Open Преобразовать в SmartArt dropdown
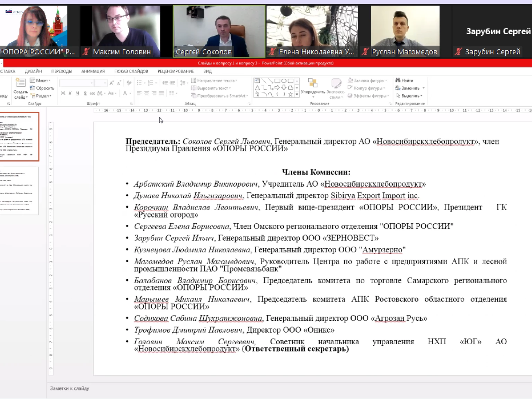532x399 pixels. click(x=220, y=96)
